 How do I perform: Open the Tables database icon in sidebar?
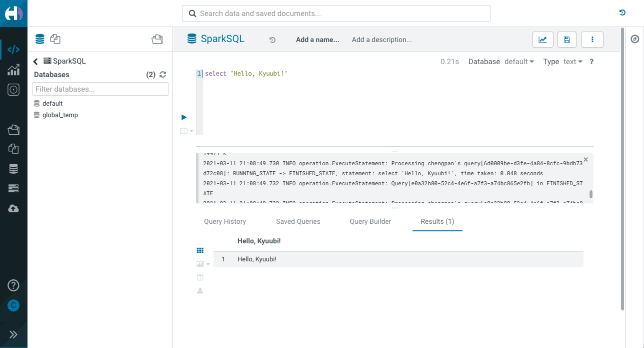13,169
